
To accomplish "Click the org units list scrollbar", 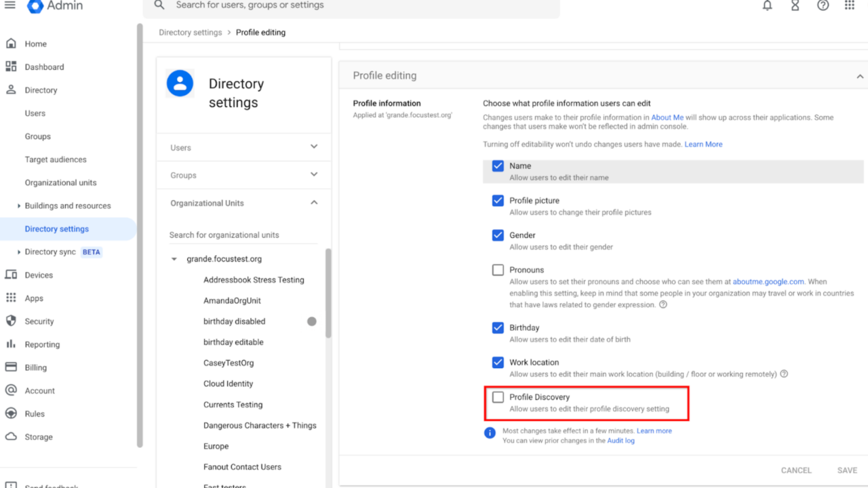I will tap(328, 293).
